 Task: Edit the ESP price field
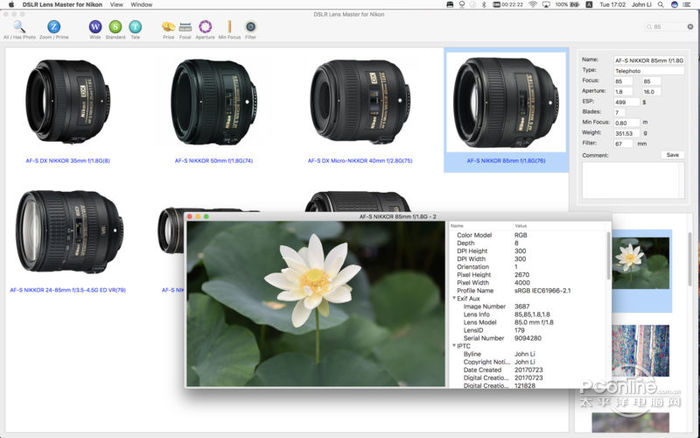[x=626, y=102]
